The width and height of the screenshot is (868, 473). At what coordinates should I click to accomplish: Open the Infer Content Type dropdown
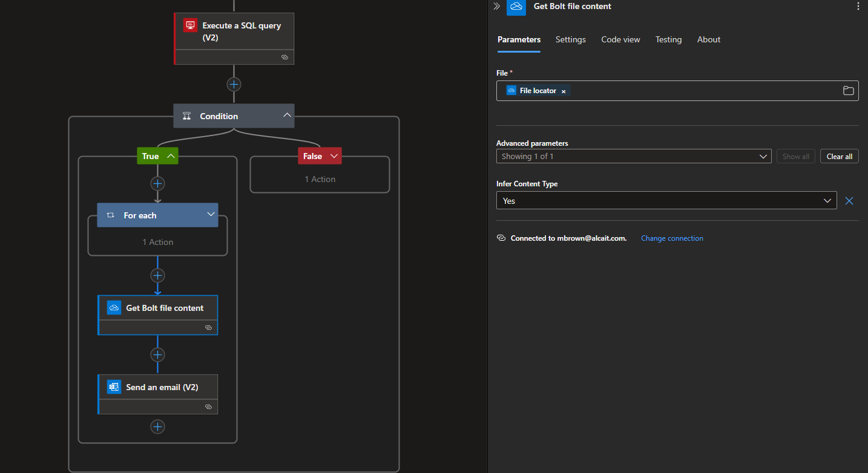coord(666,200)
